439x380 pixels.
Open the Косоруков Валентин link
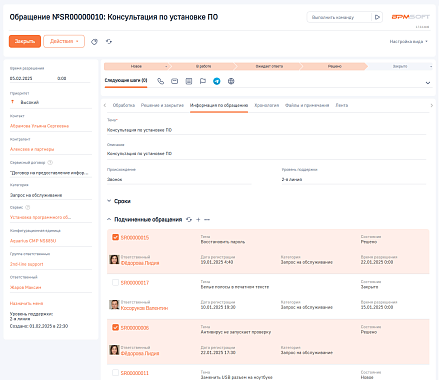[x=144, y=308]
